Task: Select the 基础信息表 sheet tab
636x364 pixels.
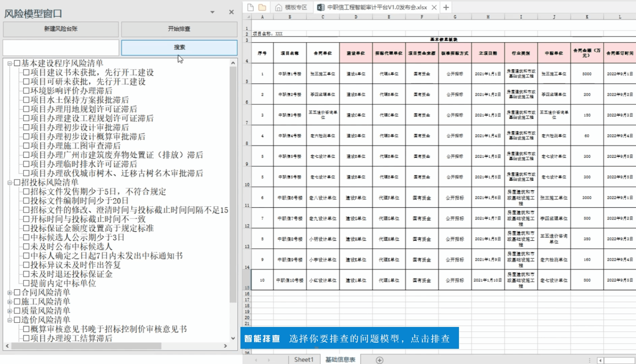Action: (340, 359)
